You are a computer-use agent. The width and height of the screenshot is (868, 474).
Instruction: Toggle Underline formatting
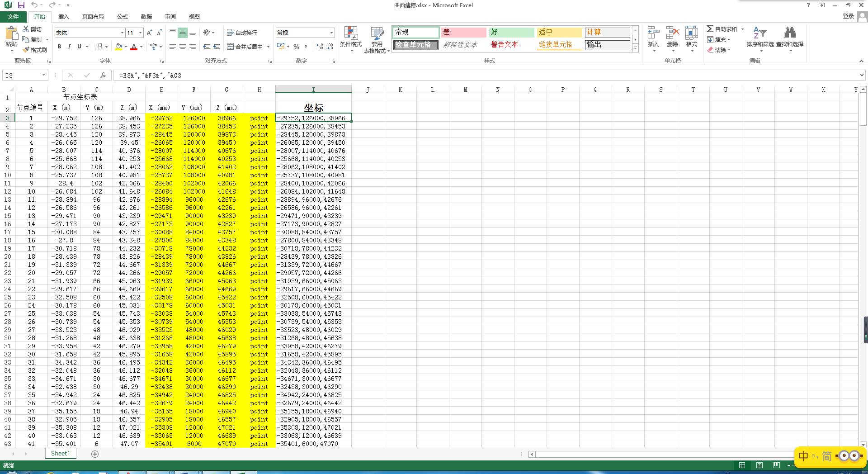[x=79, y=47]
